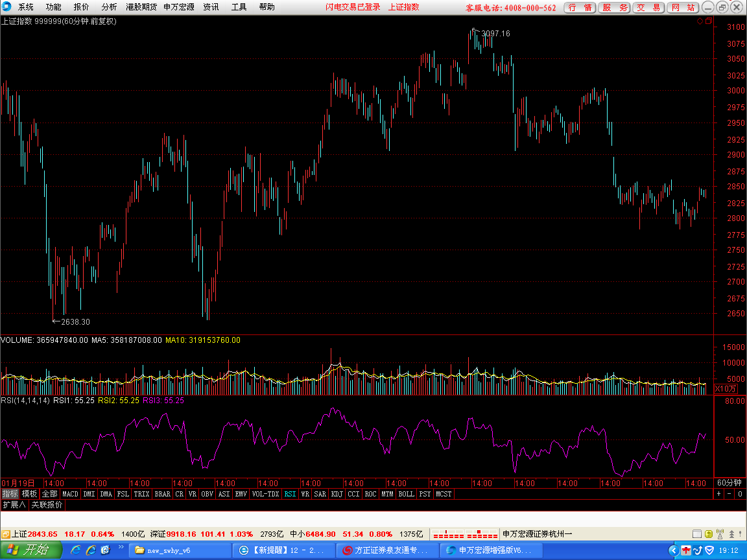Select the 全部 indicator group tab
Image resolution: width=747 pixels, height=560 pixels.
pyautogui.click(x=49, y=494)
